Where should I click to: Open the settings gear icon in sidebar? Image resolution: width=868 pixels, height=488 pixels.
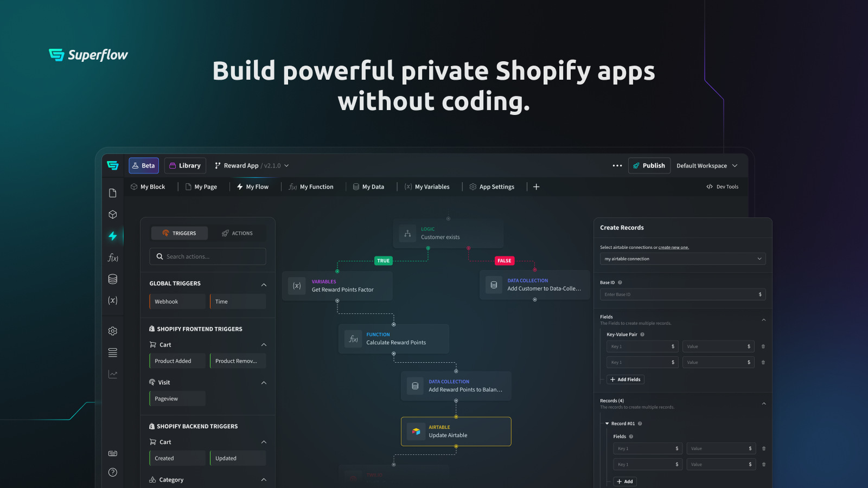click(113, 331)
